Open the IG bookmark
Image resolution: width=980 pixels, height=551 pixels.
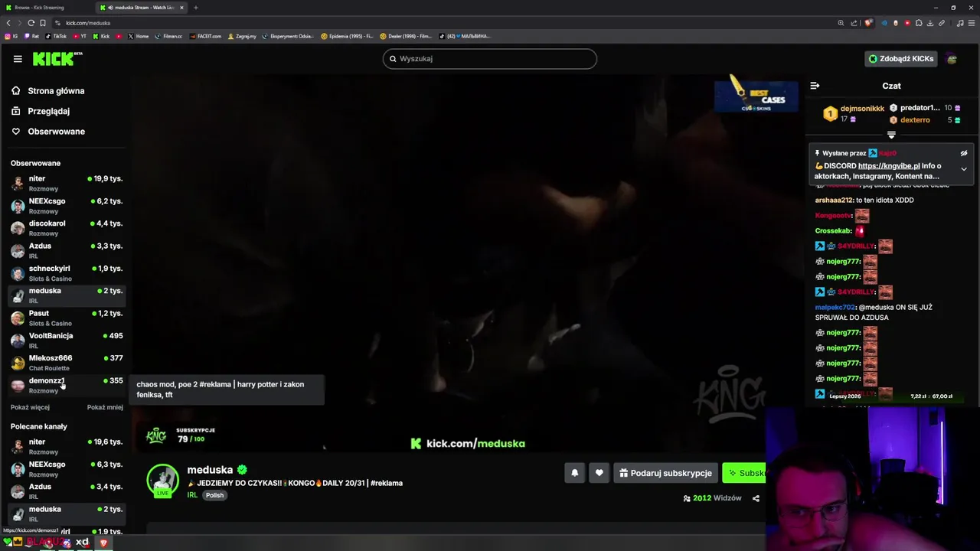tap(11, 36)
